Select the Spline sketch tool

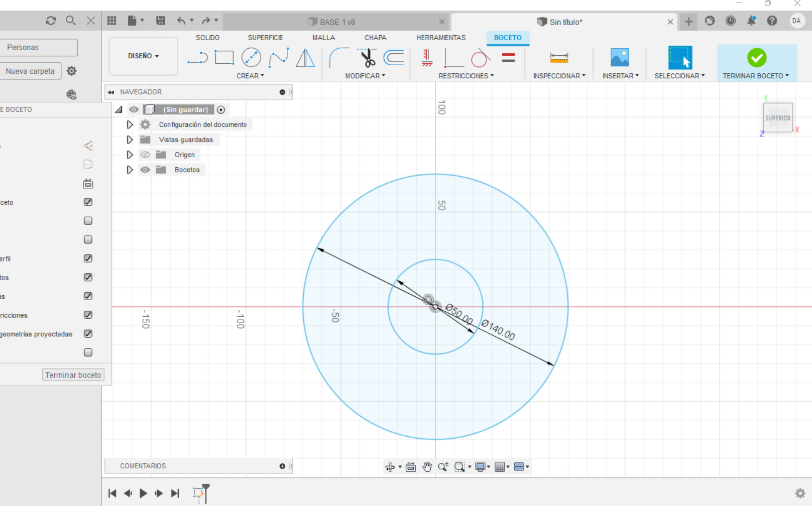click(x=278, y=58)
